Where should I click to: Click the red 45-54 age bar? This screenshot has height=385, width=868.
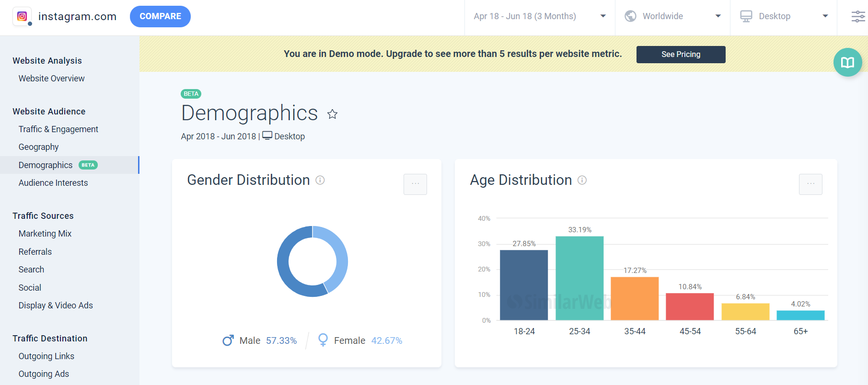690,306
